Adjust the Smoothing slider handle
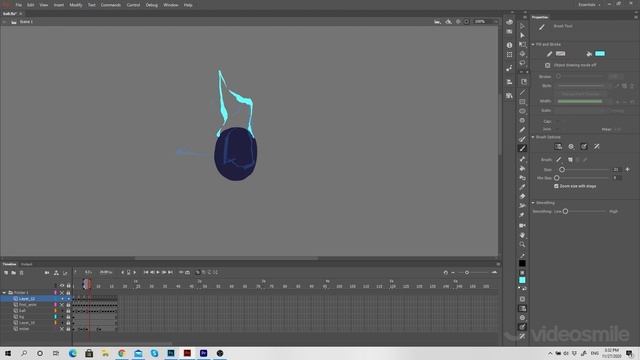Viewport: 640px width, 360px height. point(565,211)
